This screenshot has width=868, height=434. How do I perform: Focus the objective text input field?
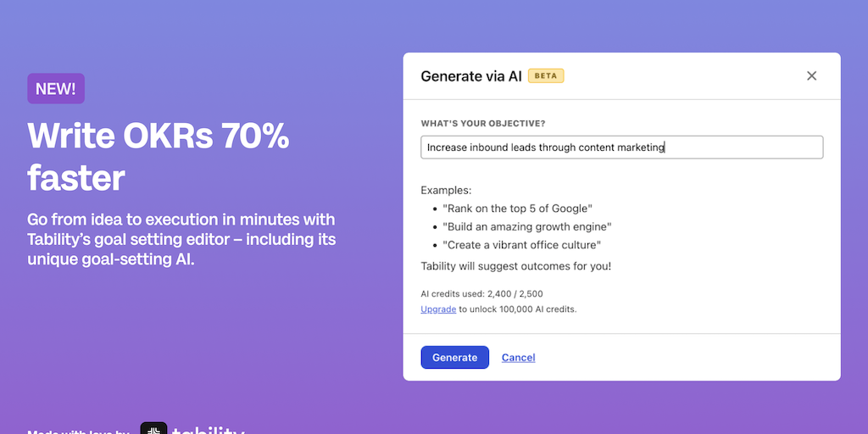pyautogui.click(x=621, y=147)
